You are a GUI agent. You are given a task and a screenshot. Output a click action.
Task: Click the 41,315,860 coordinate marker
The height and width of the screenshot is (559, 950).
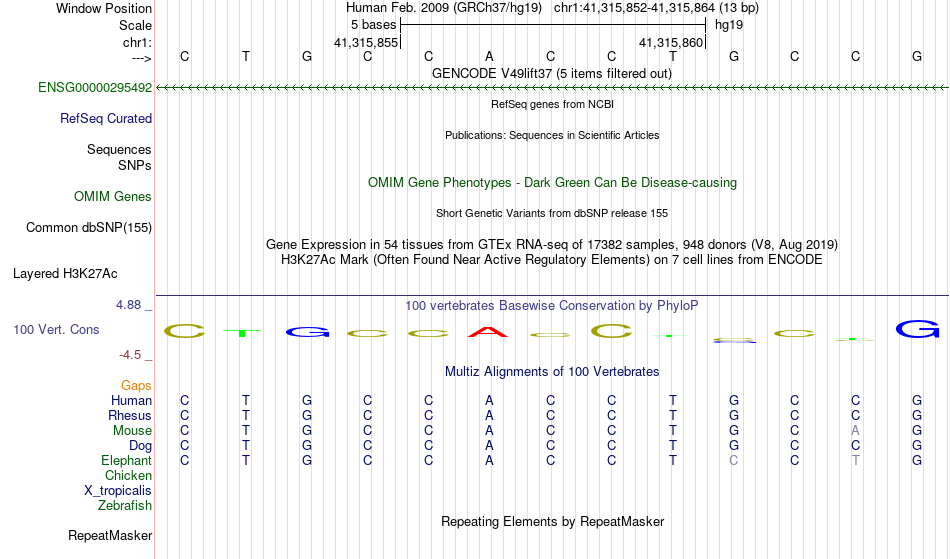point(671,42)
